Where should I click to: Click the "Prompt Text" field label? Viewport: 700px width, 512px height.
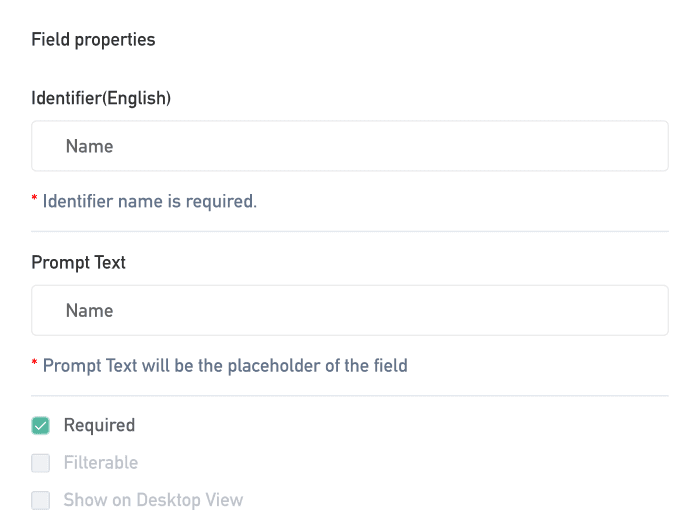point(78,262)
